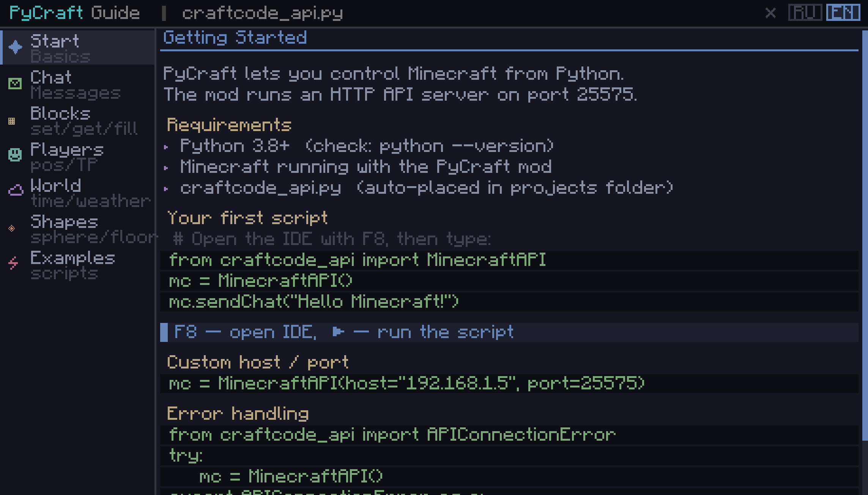Switch language to EN
The image size is (868, 495).
click(843, 13)
